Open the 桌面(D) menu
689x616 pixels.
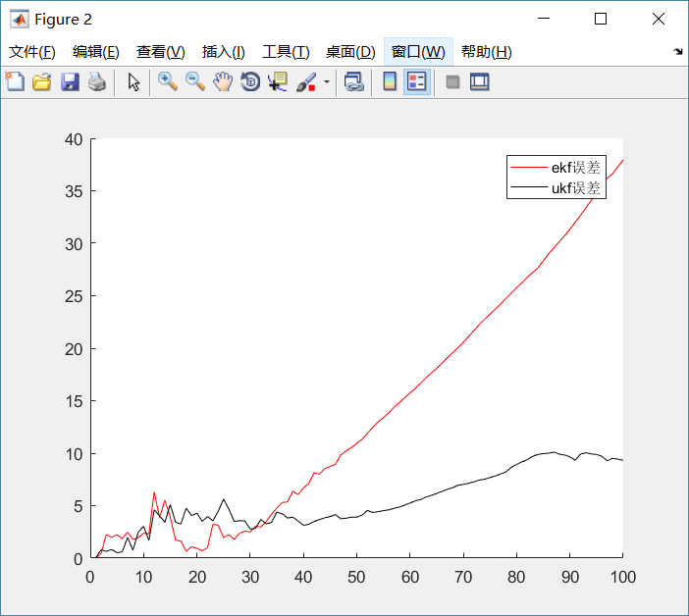(350, 52)
